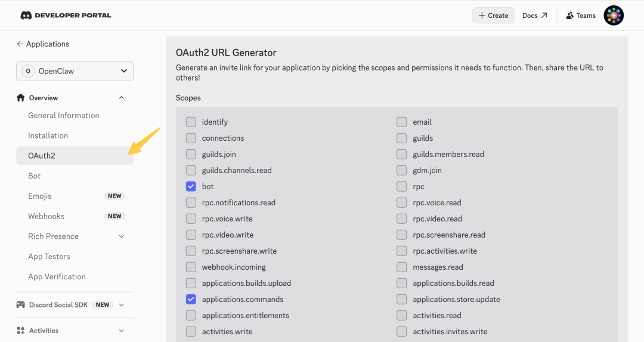Click the Discord Social SDK gamepad icon
Viewport: 644px width, 342px height.
(21, 305)
